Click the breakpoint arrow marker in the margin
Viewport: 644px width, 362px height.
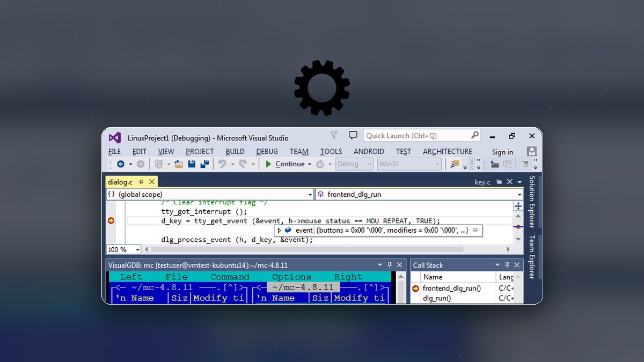tap(111, 220)
